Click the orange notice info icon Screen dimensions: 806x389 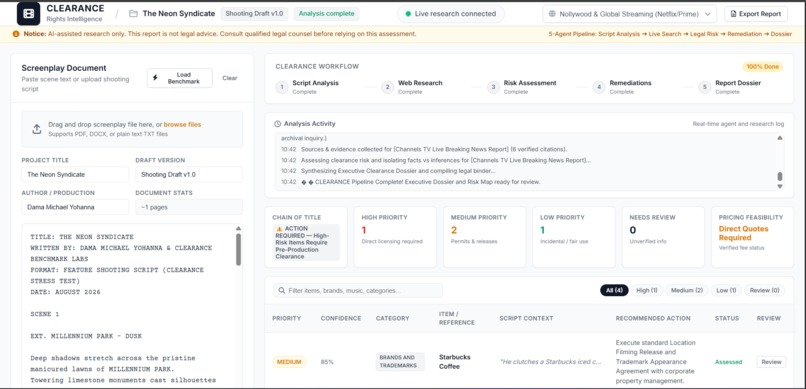pyautogui.click(x=16, y=34)
